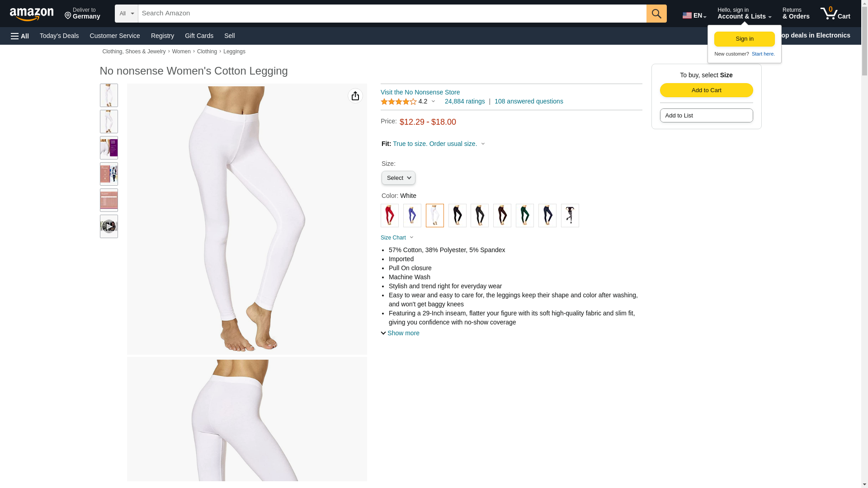Open the Size Select dropdown
This screenshot has height=488, width=868.
(x=398, y=178)
